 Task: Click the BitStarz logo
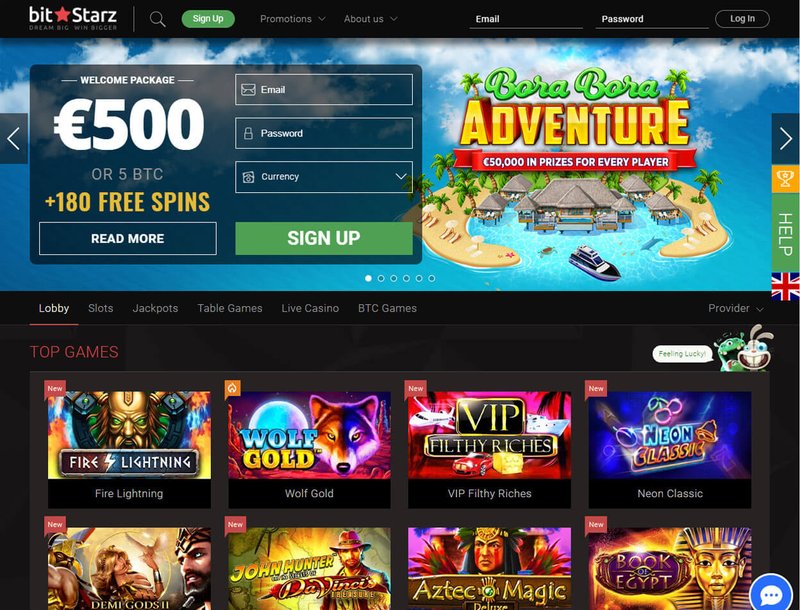(73, 19)
